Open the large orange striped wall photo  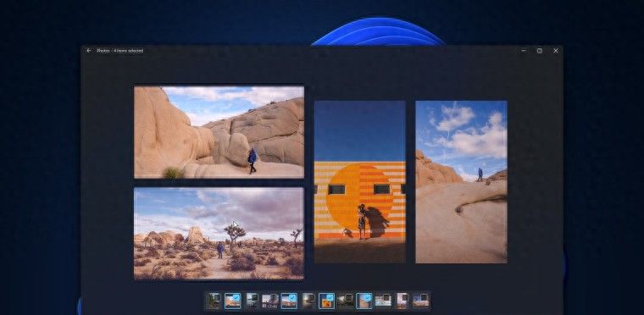(360, 181)
